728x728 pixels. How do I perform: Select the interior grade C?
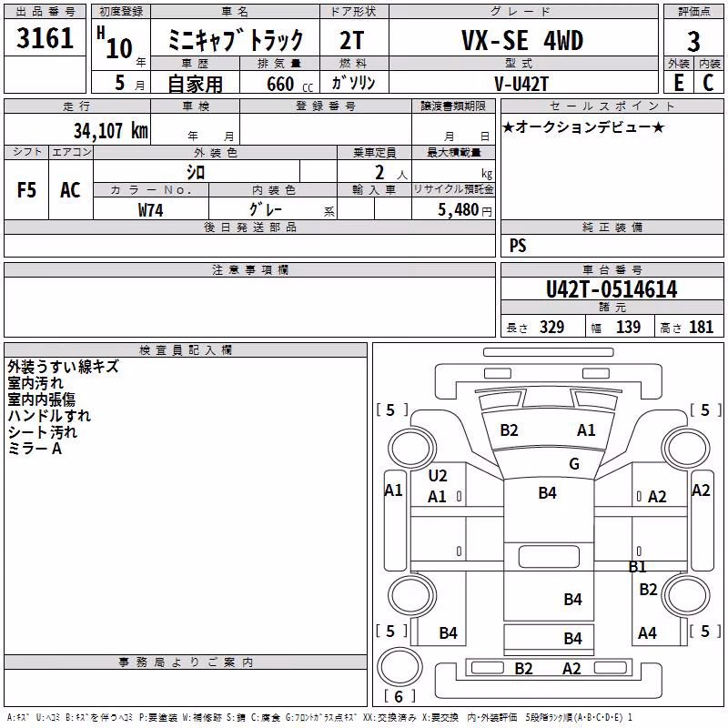point(708,83)
